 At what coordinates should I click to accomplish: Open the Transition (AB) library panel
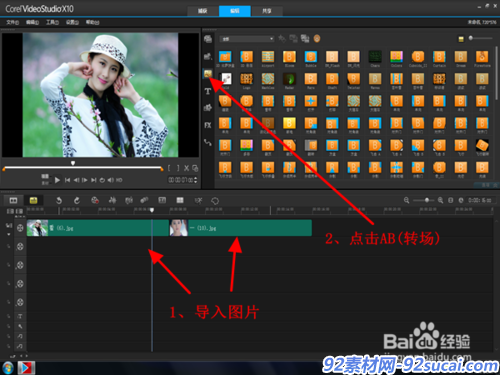point(208,74)
